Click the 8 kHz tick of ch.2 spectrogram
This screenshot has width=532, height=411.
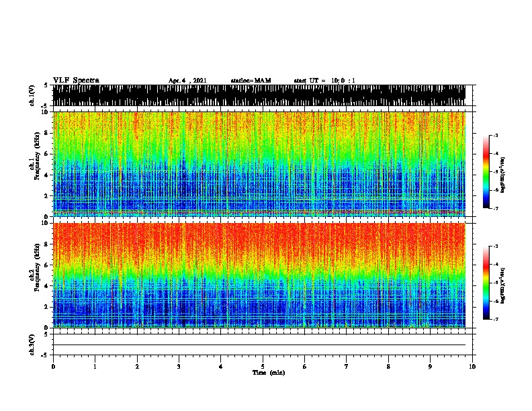47,244
